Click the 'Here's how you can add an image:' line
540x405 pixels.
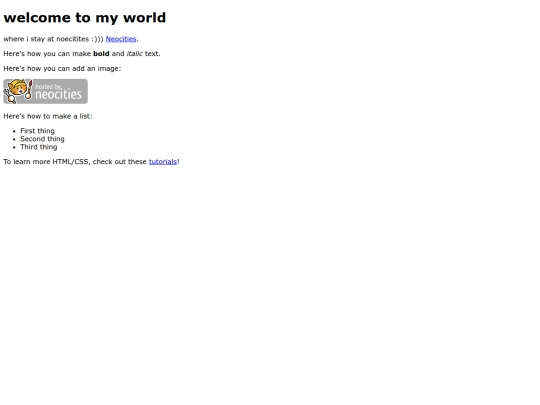[x=62, y=69]
